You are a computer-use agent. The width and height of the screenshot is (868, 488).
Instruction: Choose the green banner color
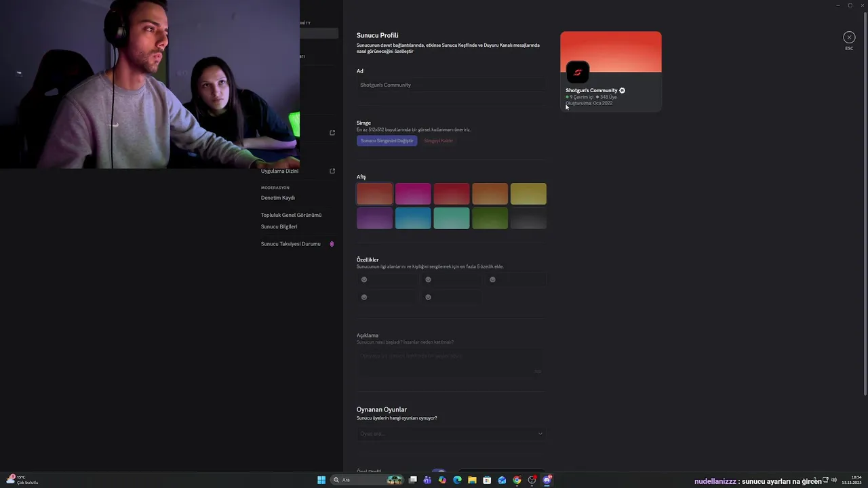[490, 218]
